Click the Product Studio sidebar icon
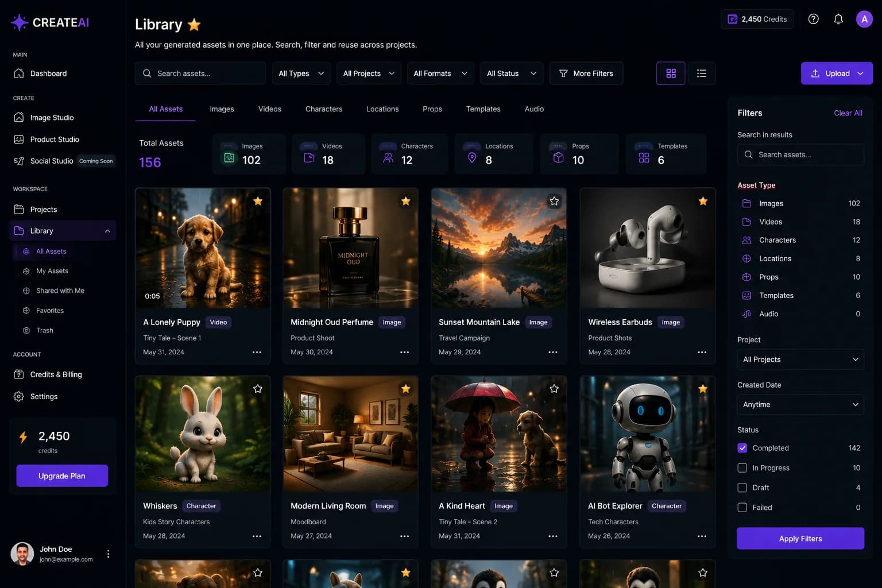Screen dimensions: 882x588 tap(19, 140)
